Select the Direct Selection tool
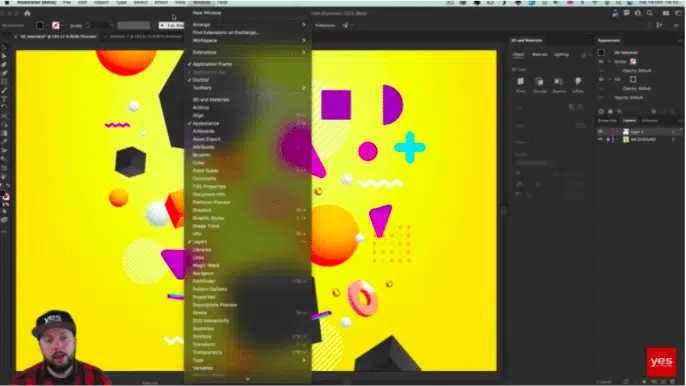The height and width of the screenshot is (386, 686). pyautogui.click(x=4, y=56)
